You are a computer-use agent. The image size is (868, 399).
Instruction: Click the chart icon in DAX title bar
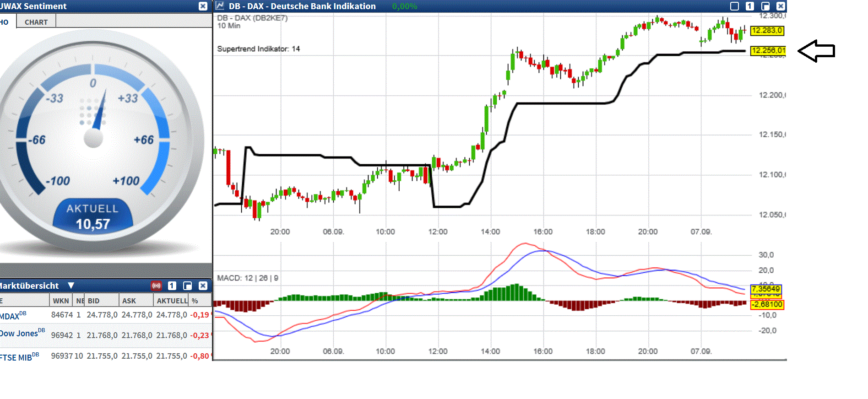pyautogui.click(x=220, y=6)
